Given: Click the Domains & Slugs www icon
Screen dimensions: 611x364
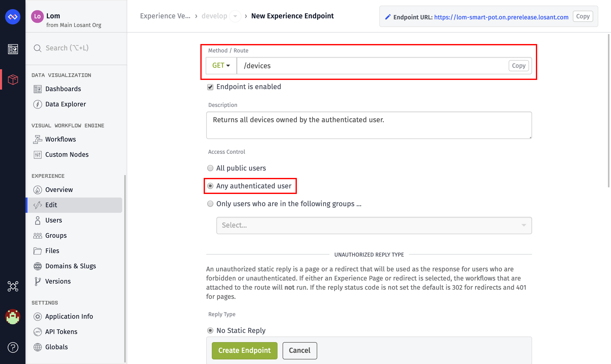Looking at the screenshot, I should coord(38,266).
